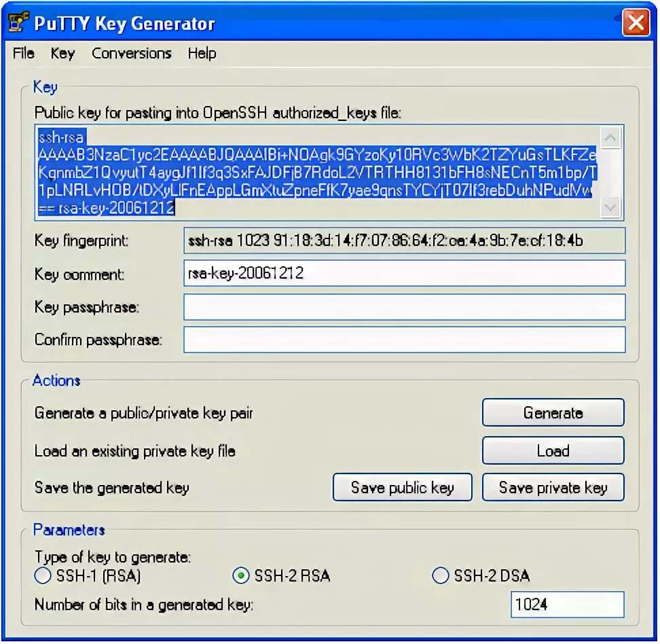Image resolution: width=660 pixels, height=644 pixels.
Task: Click the Key comment field
Action: click(x=405, y=273)
